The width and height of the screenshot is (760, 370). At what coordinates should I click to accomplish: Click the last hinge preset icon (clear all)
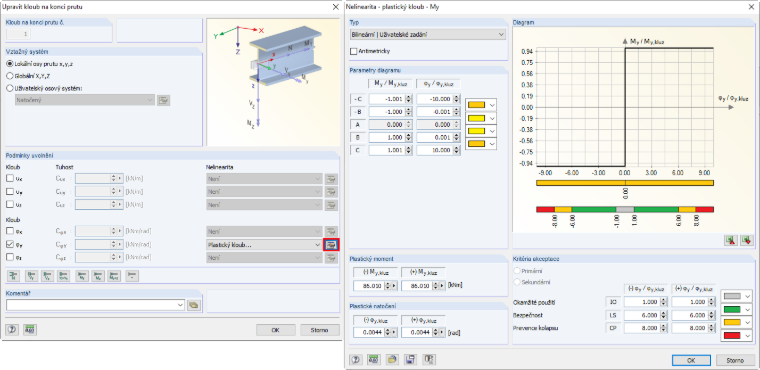click(x=132, y=276)
